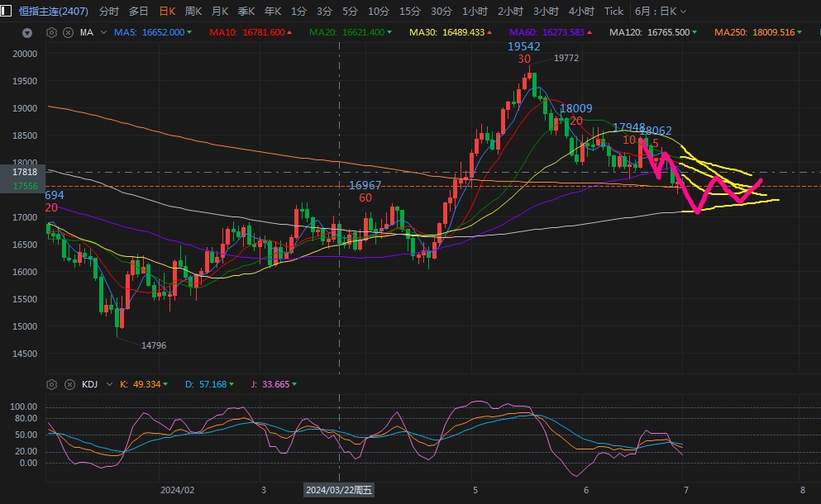Open MA indicator settings gear
Viewport: 821px width, 504px height.
pos(52,33)
